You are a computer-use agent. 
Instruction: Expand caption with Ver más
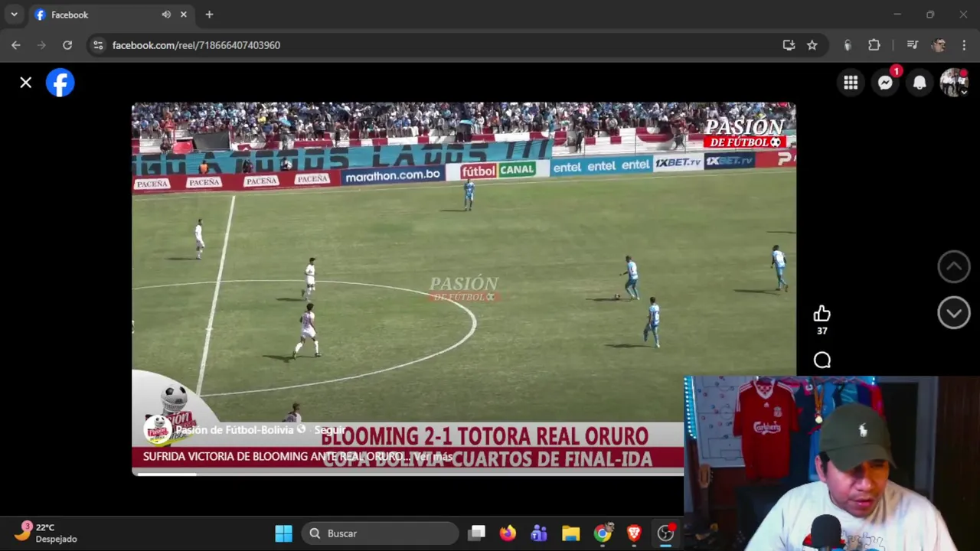pyautogui.click(x=433, y=457)
